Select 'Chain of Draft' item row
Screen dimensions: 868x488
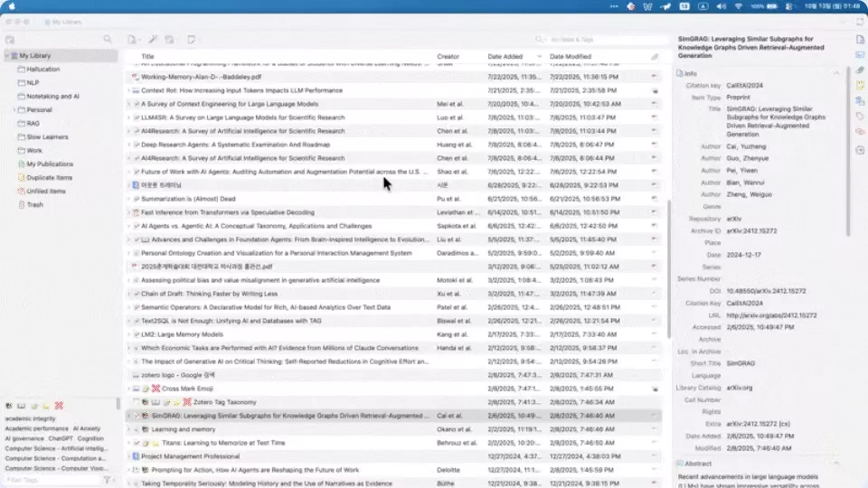[393, 294]
